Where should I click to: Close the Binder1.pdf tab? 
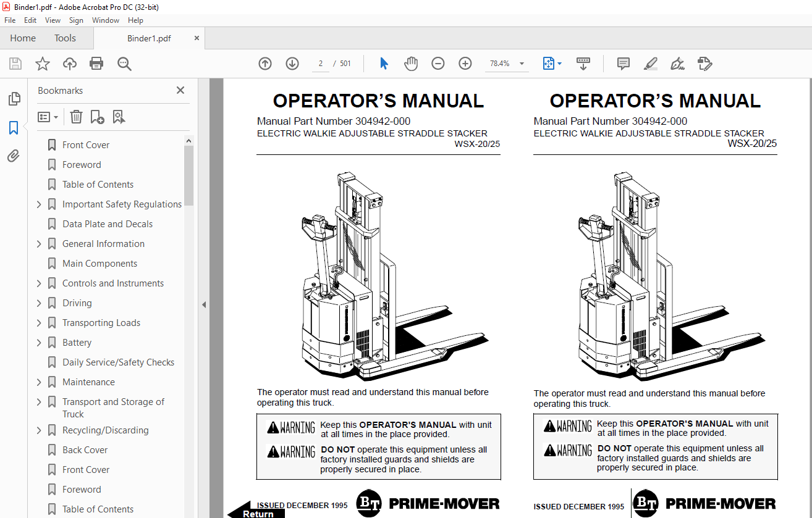click(x=197, y=38)
